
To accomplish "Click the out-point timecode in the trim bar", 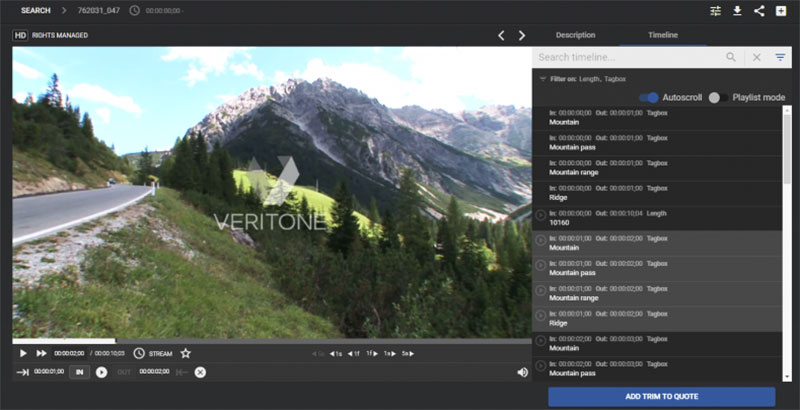I will (154, 372).
